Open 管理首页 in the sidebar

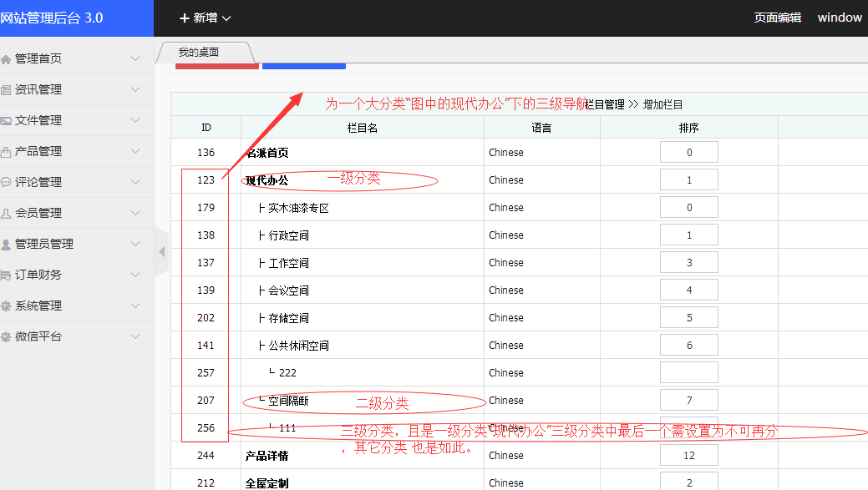[x=38, y=58]
